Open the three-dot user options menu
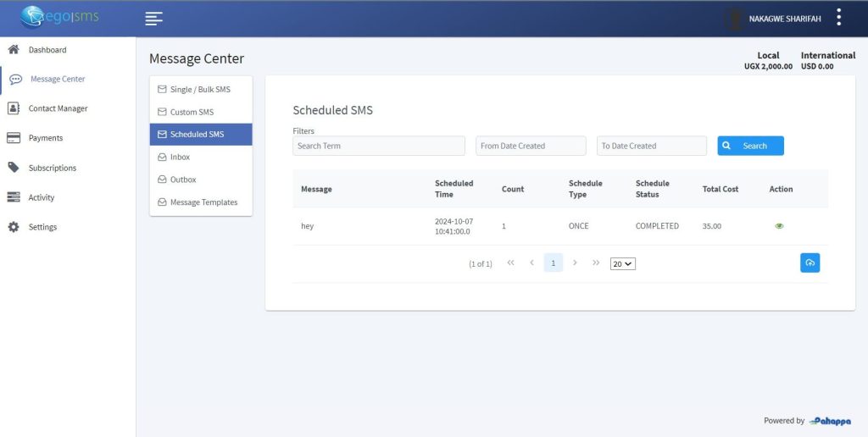This screenshot has height=437, width=868. tap(838, 18)
